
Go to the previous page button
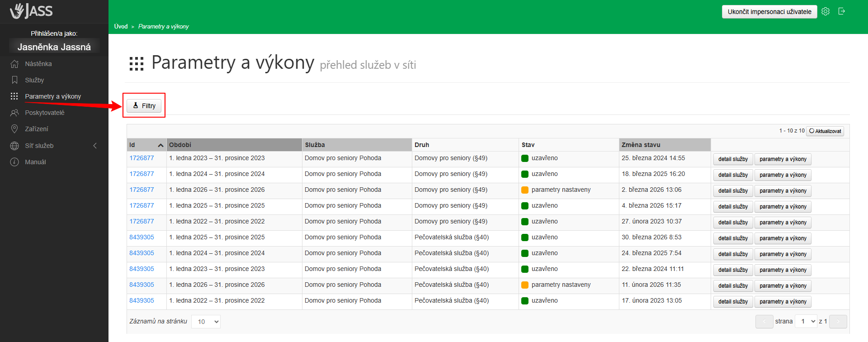coord(764,321)
